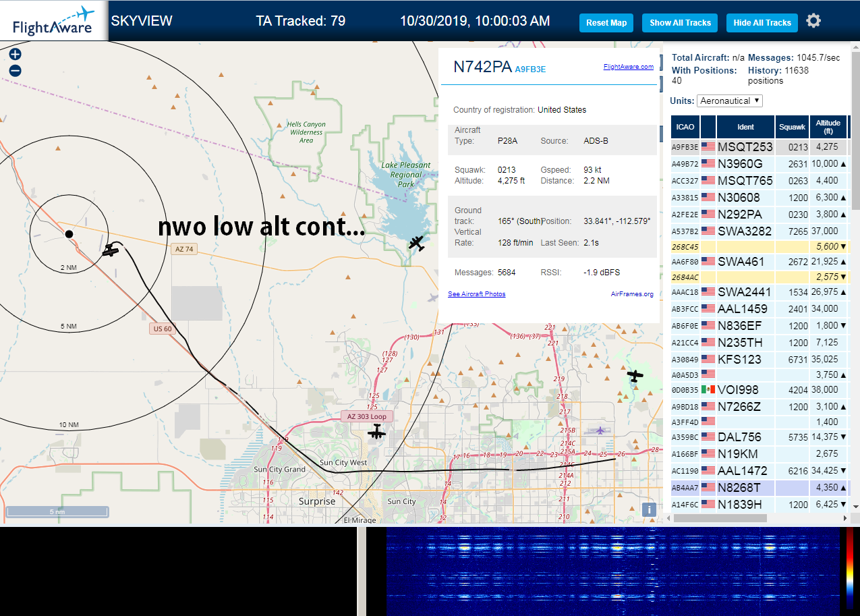Click right arrow of the table's horizontal scrollbar
This screenshot has height=616, width=860.
[846, 518]
